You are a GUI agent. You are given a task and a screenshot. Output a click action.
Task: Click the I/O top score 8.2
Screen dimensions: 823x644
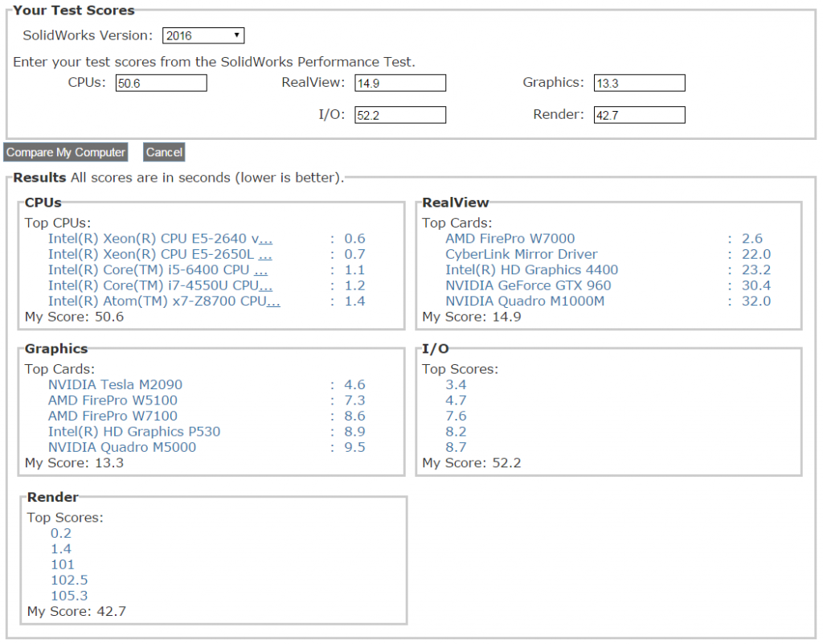click(457, 432)
